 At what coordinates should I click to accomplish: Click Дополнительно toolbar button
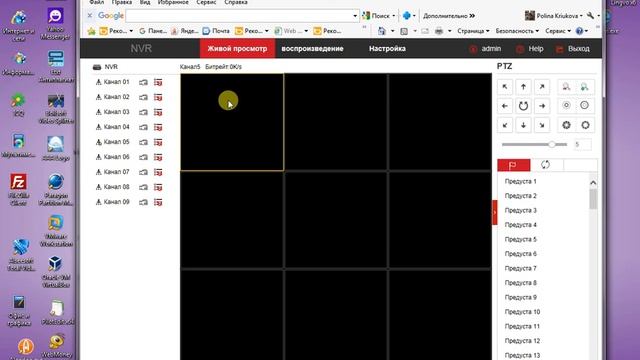449,16
